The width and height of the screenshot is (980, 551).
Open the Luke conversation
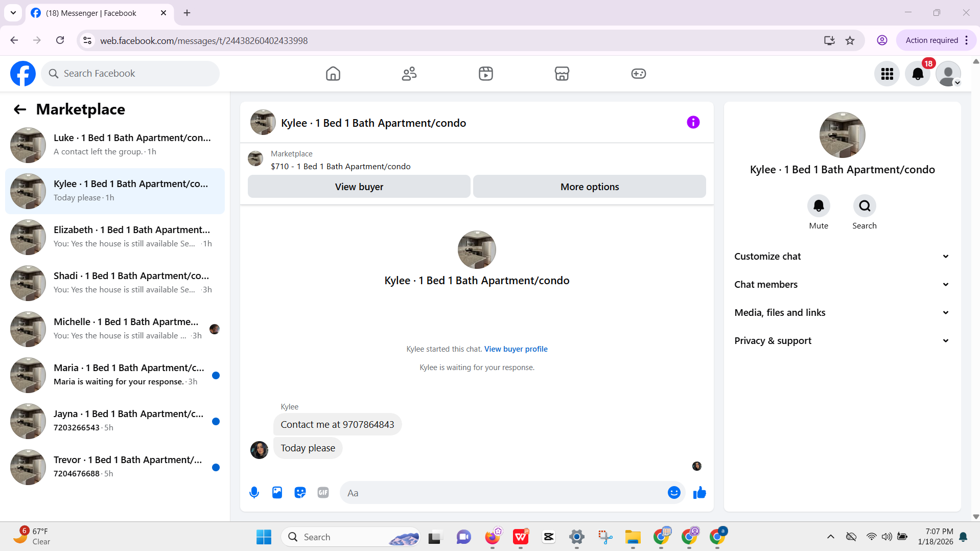click(x=115, y=145)
